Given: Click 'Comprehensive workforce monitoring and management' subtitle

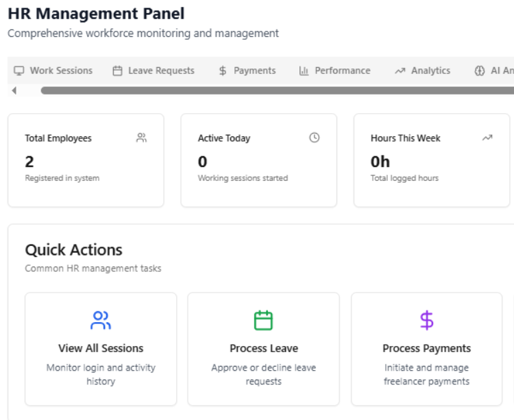Looking at the screenshot, I should pos(143,34).
